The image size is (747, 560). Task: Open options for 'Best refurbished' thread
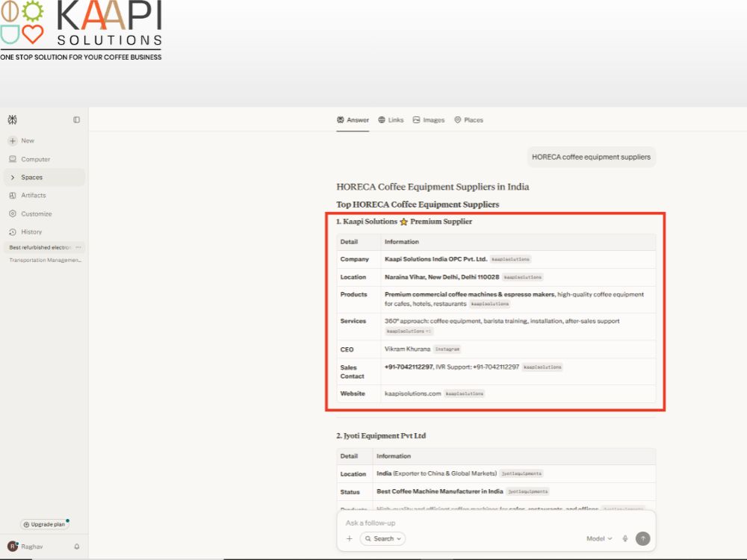pyautogui.click(x=78, y=247)
